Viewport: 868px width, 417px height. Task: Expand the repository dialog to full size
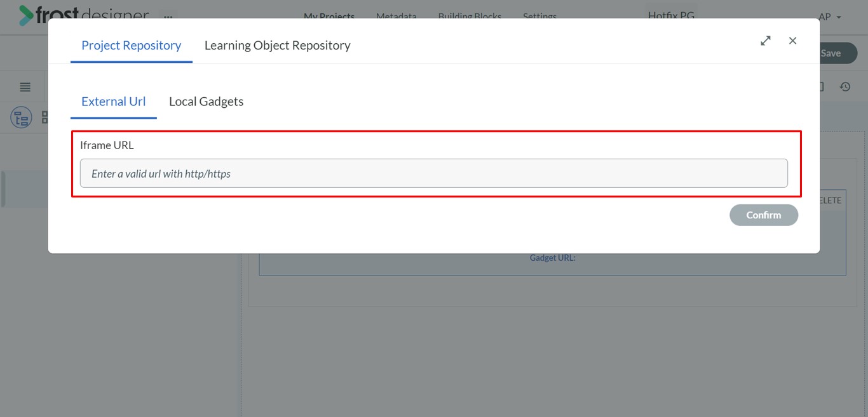click(x=766, y=41)
